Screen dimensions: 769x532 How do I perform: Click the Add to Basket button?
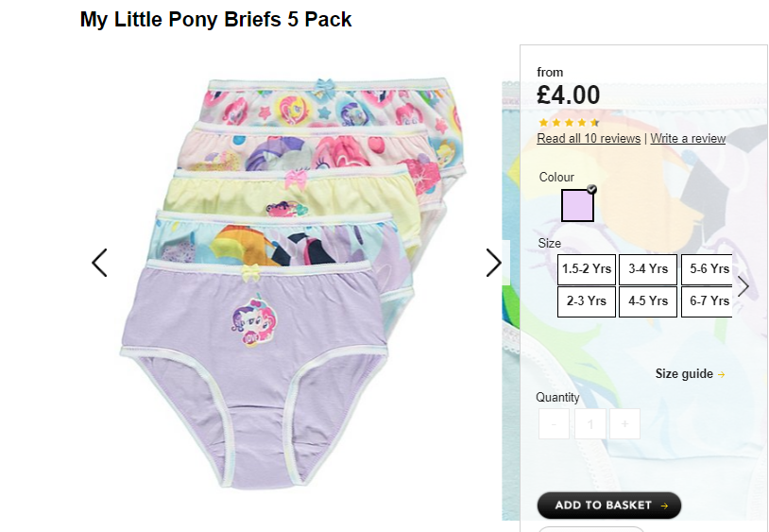pos(609,506)
